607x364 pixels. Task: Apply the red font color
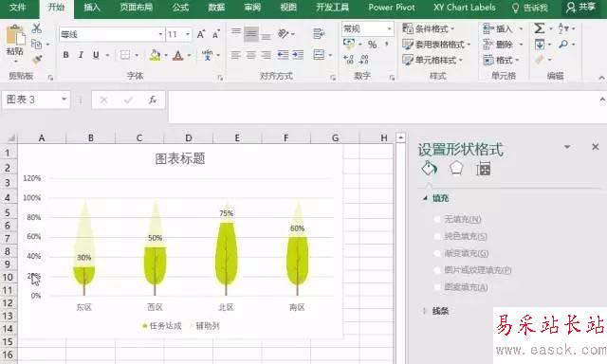click(177, 55)
